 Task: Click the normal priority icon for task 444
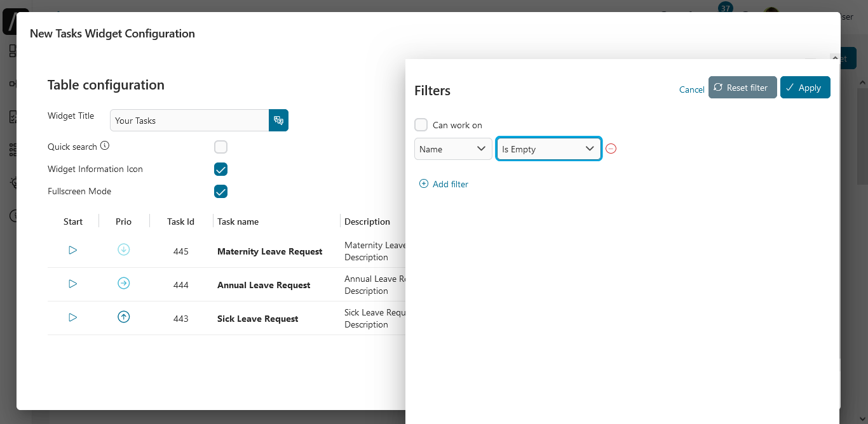coord(124,284)
